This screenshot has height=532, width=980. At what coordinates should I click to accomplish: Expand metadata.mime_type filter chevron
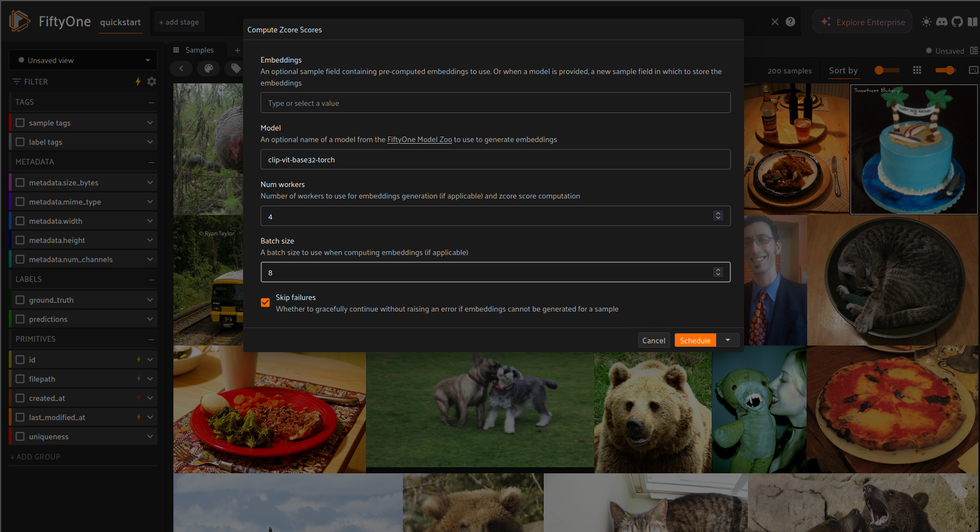click(150, 202)
